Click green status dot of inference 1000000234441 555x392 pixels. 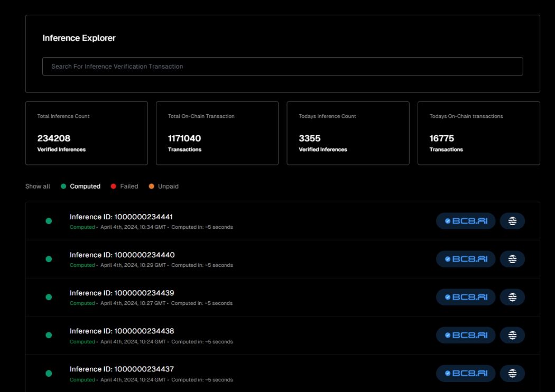[49, 221]
